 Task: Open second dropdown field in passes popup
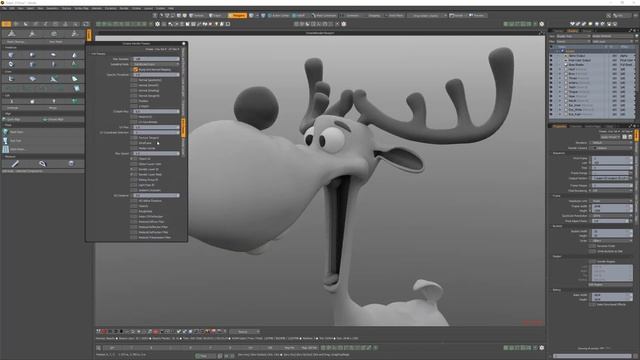coord(156,64)
